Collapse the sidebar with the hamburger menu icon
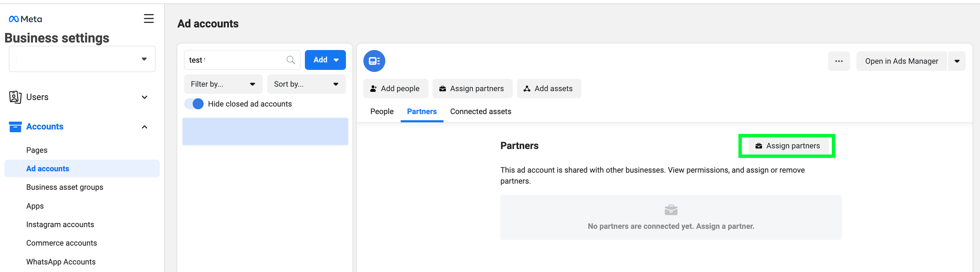The image size is (980, 272). coord(149,18)
